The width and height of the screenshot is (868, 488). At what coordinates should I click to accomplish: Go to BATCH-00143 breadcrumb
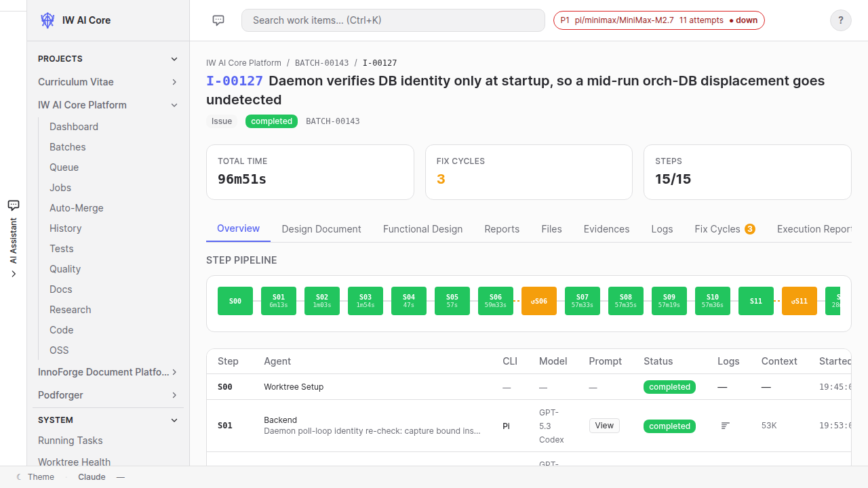[321, 63]
